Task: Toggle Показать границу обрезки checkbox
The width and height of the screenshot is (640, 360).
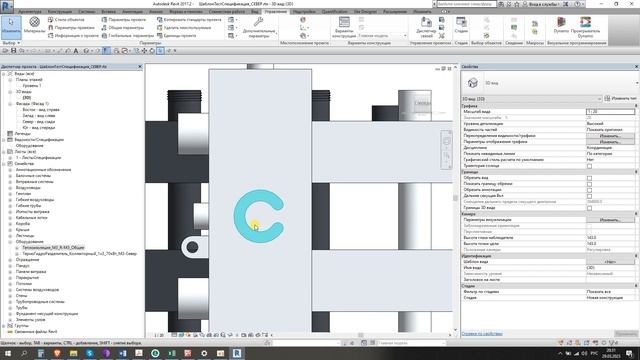Action: 589,184
